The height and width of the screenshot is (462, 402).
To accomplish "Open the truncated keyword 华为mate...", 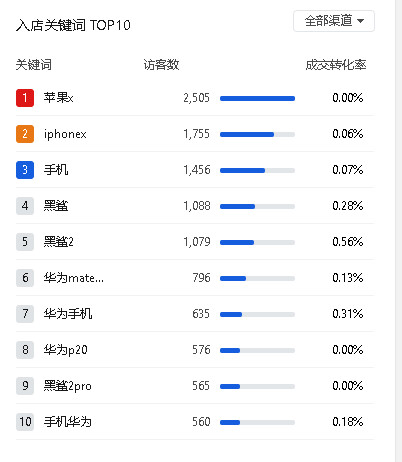I will (74, 278).
